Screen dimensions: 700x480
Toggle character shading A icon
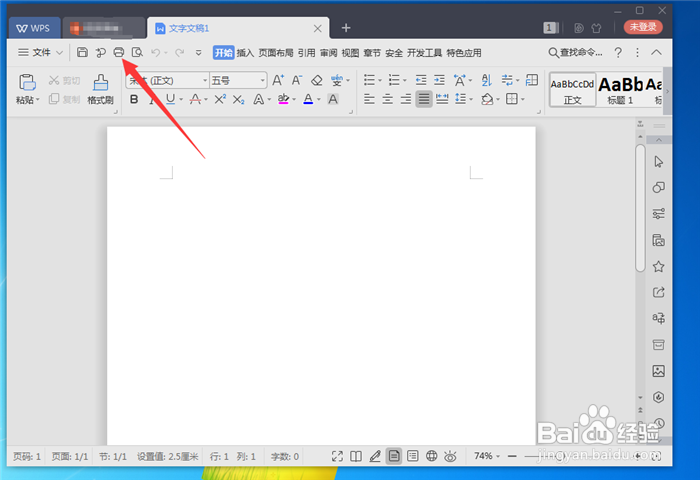pyautogui.click(x=333, y=99)
